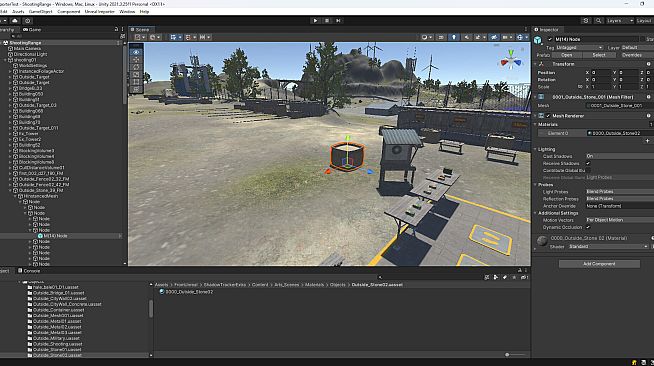The image size is (654, 366).
Task: Select the Transform tool in scene overlay
Action: click(136, 89)
